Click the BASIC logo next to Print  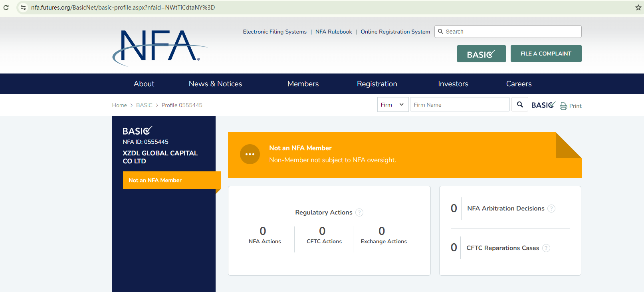click(x=543, y=105)
